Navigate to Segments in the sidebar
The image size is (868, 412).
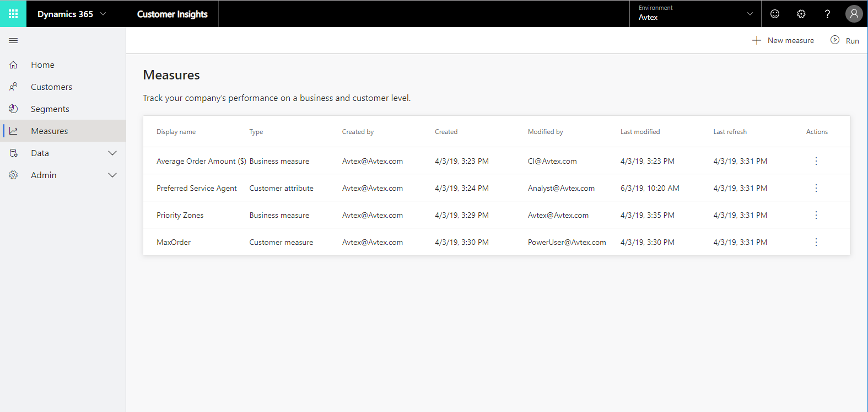point(50,109)
